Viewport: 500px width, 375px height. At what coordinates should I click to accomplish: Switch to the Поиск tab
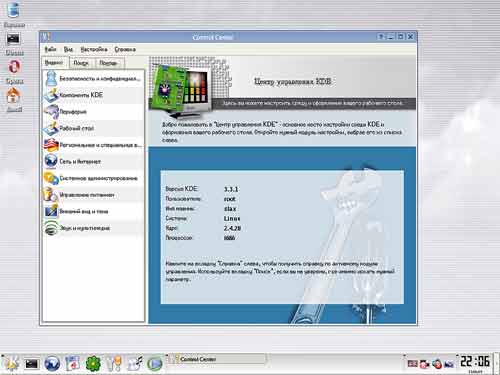[x=81, y=63]
